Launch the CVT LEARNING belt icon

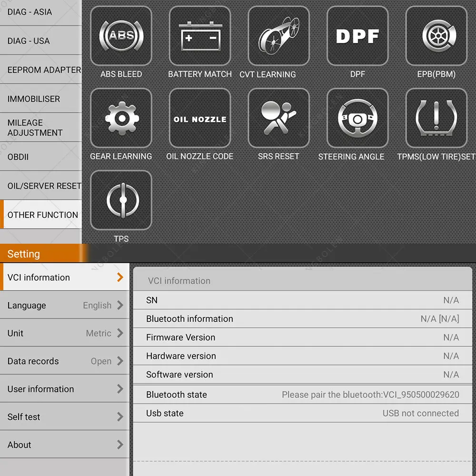[278, 36]
